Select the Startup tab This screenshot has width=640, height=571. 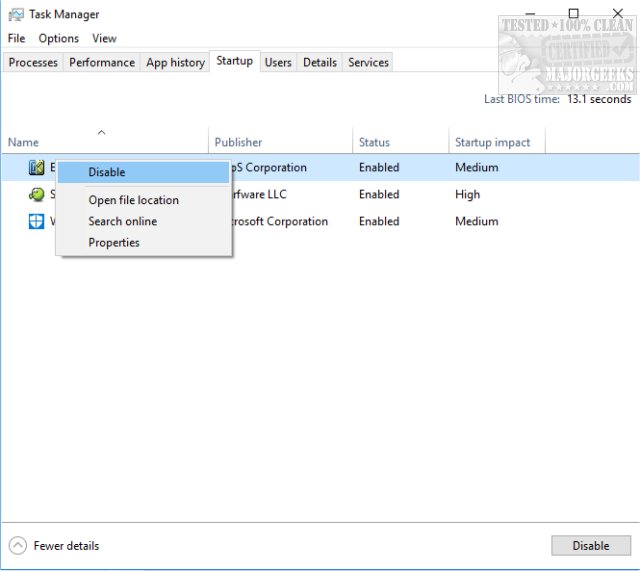pos(235,61)
